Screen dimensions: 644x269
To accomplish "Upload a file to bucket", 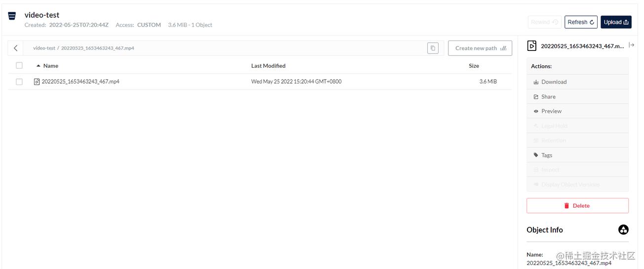I will tap(616, 22).
